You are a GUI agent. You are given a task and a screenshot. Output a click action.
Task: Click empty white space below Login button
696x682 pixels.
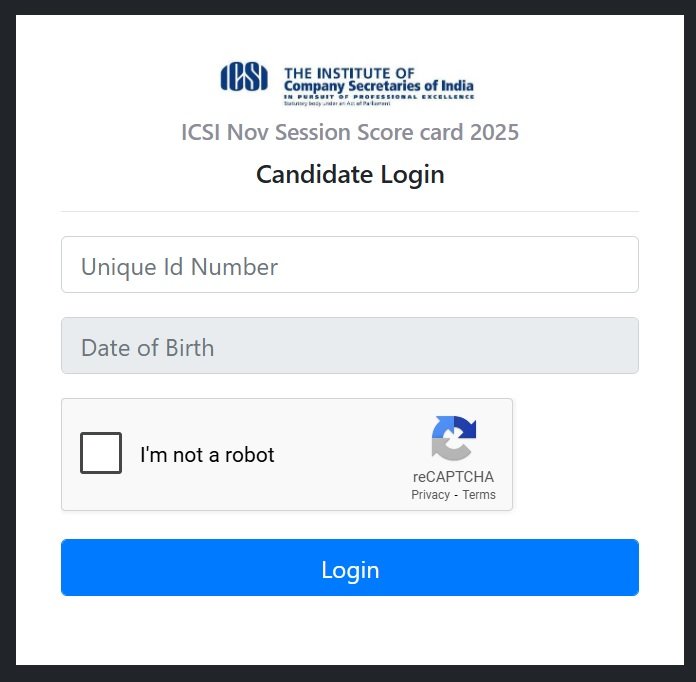350,630
